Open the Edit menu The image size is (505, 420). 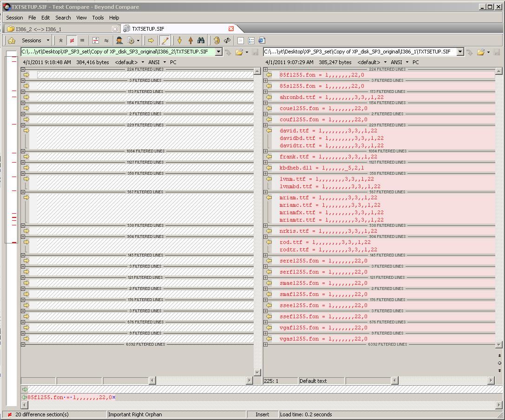coord(46,18)
